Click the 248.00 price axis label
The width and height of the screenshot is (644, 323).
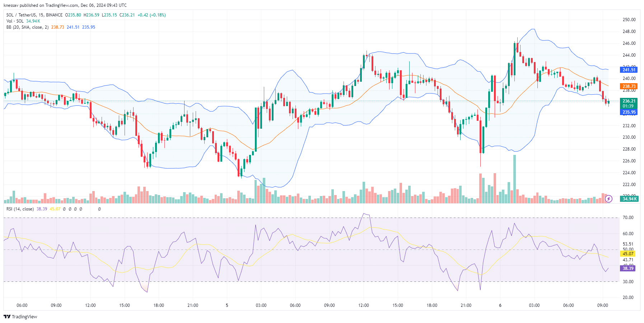629,32
